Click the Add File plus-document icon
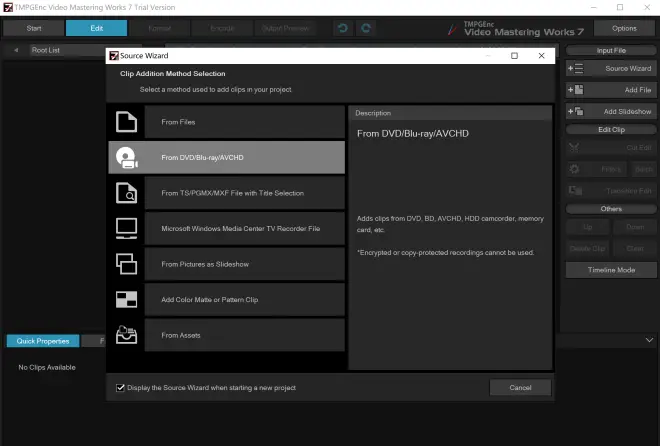 pos(575,90)
